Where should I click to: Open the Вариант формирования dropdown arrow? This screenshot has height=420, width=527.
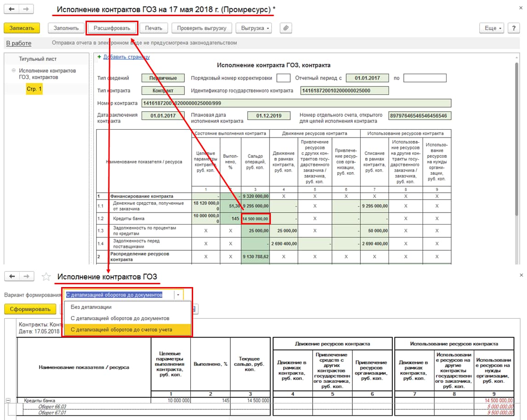(178, 295)
